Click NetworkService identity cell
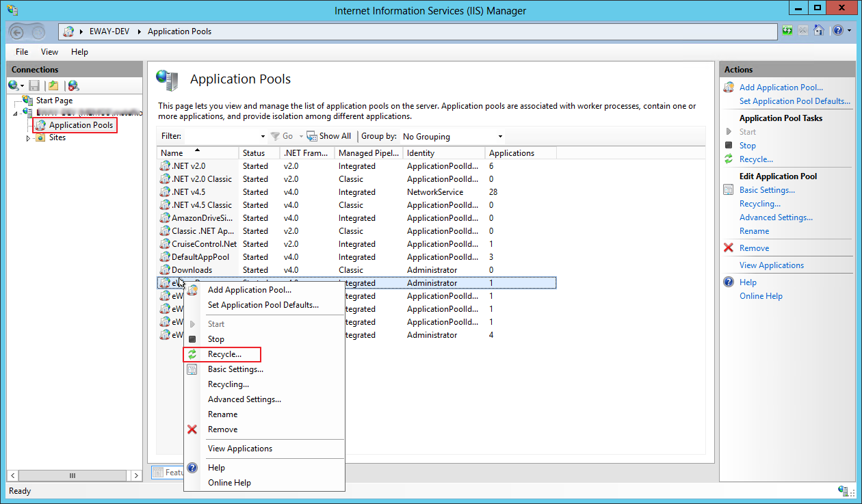Screen dimensions: 862x504 point(435,192)
